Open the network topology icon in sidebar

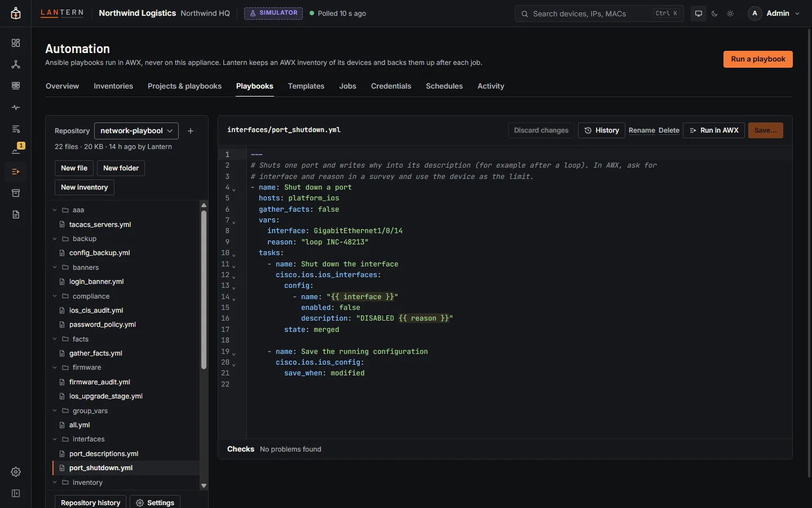pos(16,64)
